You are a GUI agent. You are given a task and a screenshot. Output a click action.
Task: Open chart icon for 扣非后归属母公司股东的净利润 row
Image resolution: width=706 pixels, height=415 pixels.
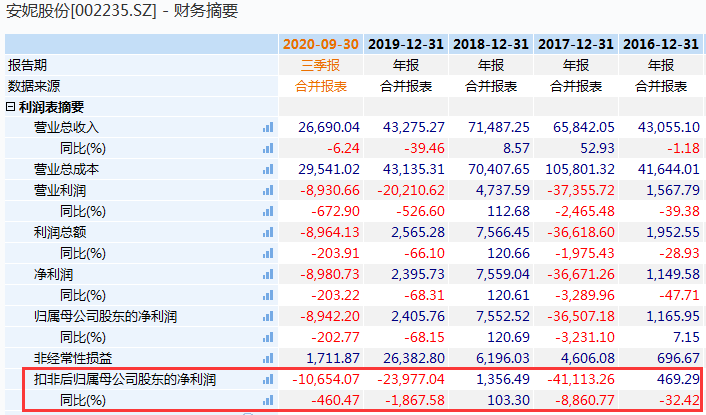pyautogui.click(x=268, y=379)
